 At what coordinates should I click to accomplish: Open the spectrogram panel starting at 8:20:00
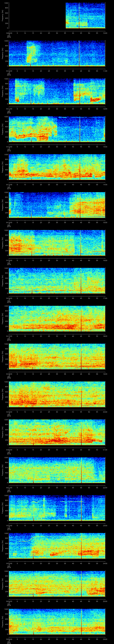coord(57,432)
